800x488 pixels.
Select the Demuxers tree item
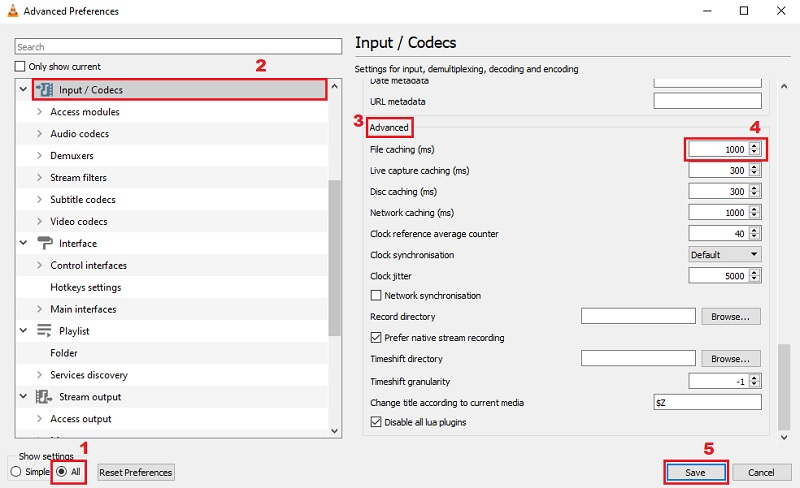(72, 156)
